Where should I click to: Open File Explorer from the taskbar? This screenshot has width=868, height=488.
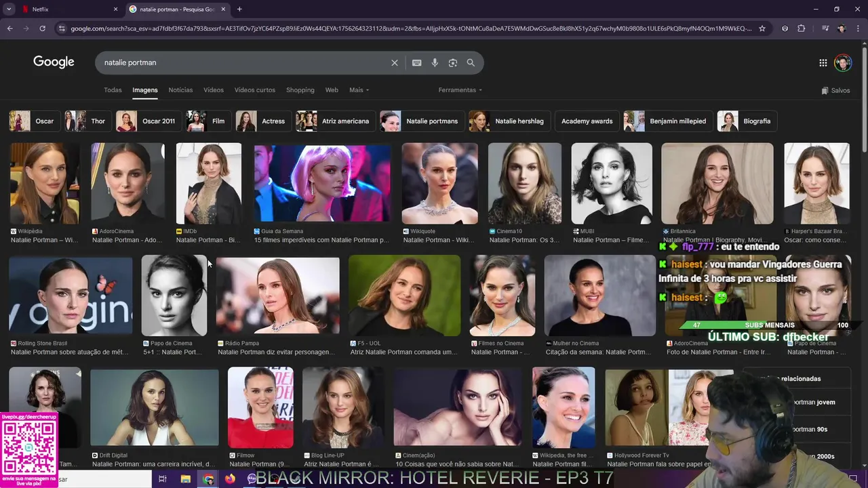tap(185, 479)
